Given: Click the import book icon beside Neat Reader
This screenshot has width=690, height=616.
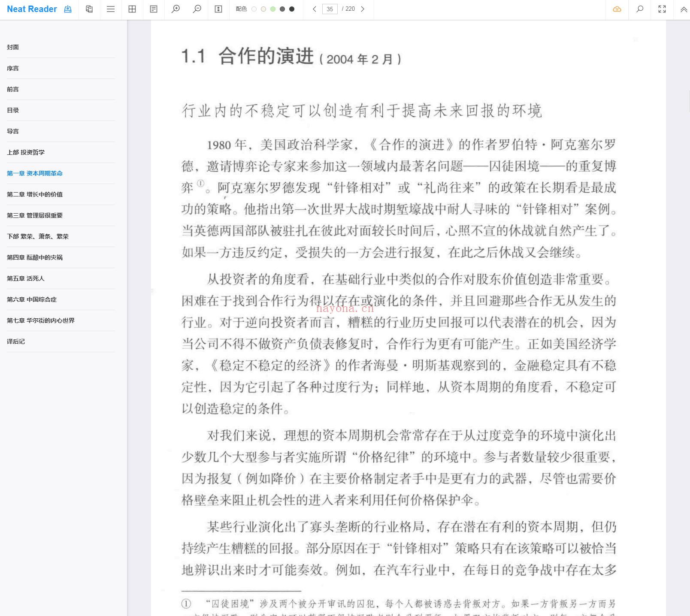Looking at the screenshot, I should (x=68, y=9).
